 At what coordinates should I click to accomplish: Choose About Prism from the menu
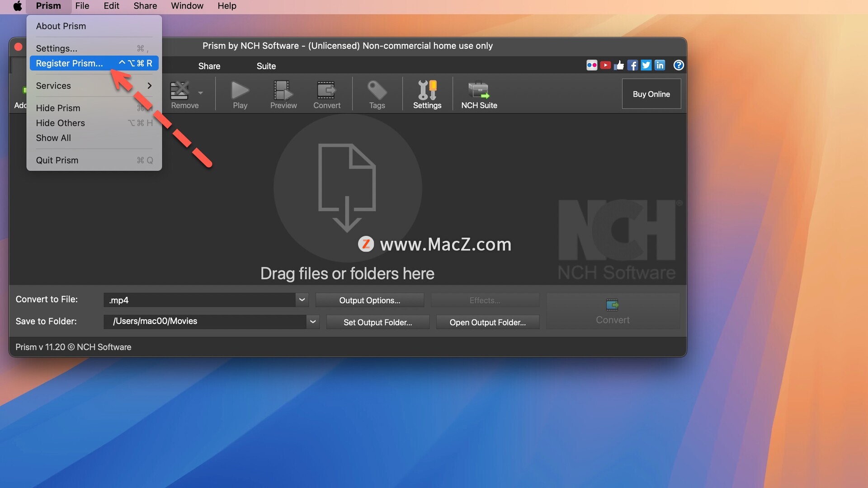(94, 26)
